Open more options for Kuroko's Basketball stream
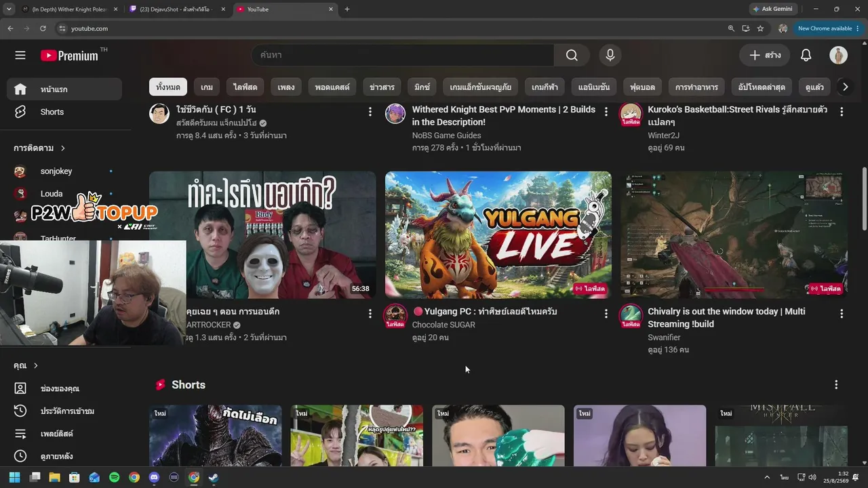Viewport: 868px width, 488px height. (842, 112)
